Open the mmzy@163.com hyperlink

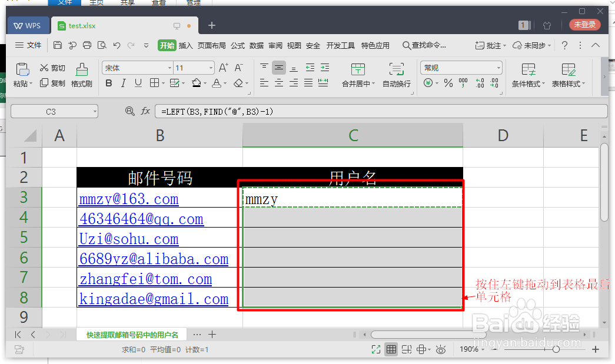128,199
